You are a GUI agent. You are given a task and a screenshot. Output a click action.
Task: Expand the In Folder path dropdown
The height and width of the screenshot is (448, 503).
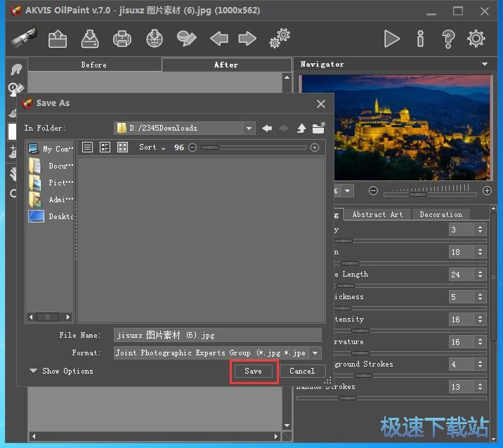(x=249, y=128)
